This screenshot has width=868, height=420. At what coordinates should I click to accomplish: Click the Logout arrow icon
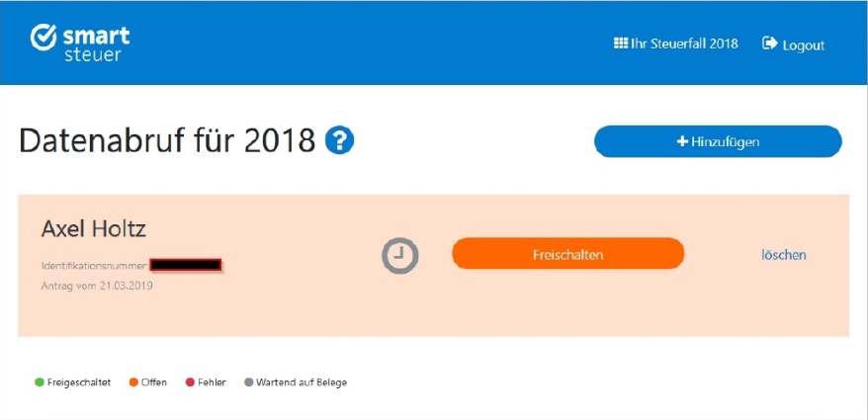point(769,43)
